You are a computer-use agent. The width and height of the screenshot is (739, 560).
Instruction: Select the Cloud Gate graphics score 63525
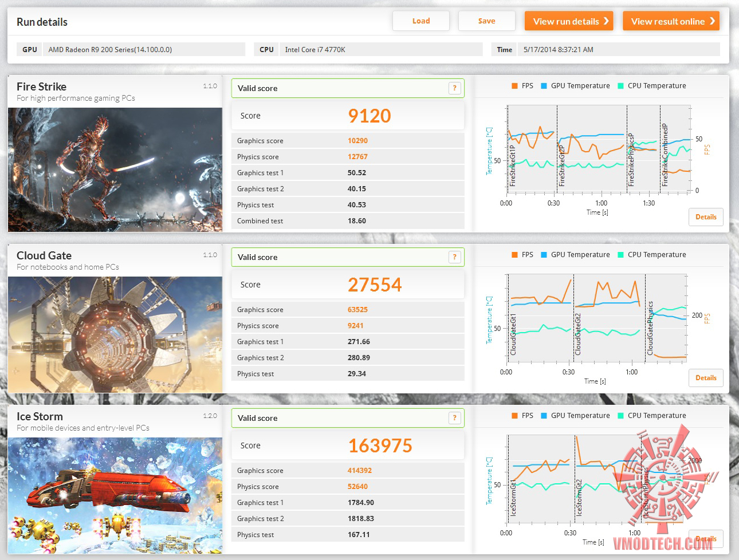click(357, 310)
